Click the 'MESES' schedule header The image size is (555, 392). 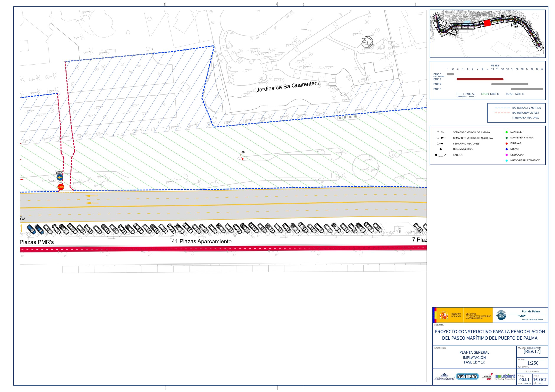coord(495,65)
